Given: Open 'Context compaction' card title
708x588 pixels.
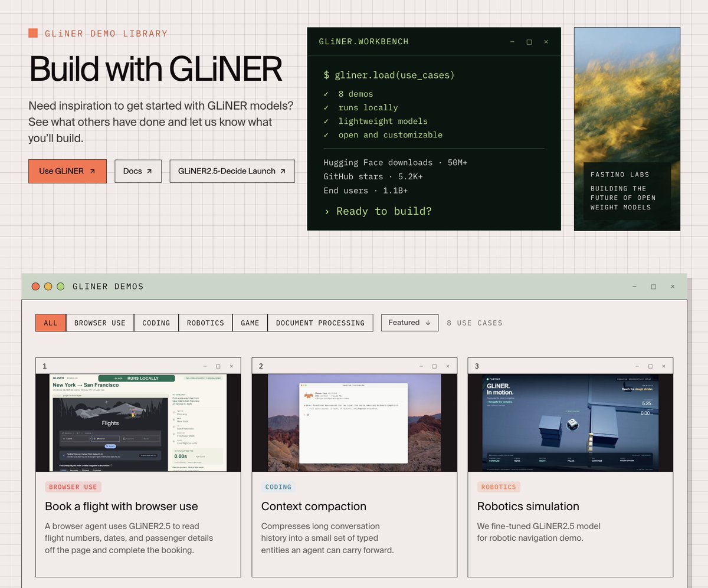Looking at the screenshot, I should [x=314, y=507].
